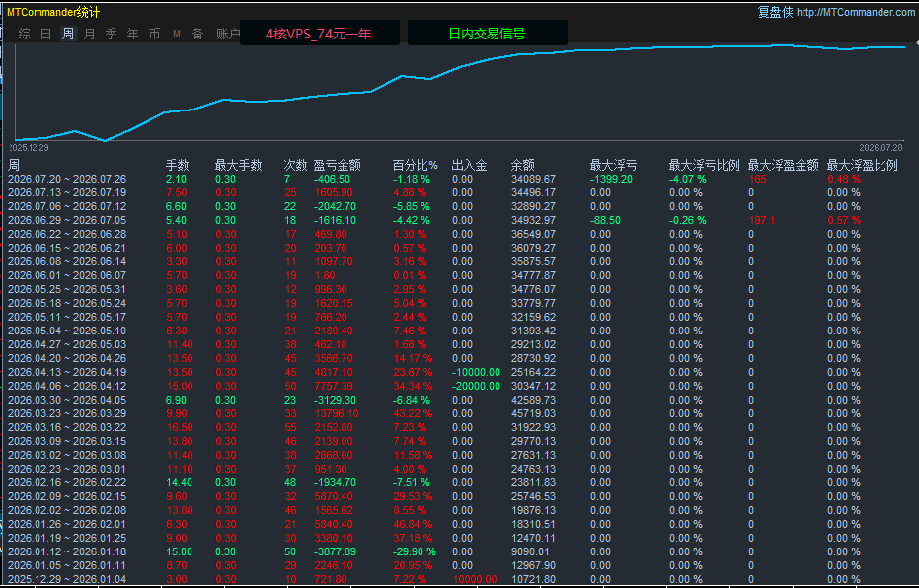Switch to the 综 summary tab

tap(24, 34)
